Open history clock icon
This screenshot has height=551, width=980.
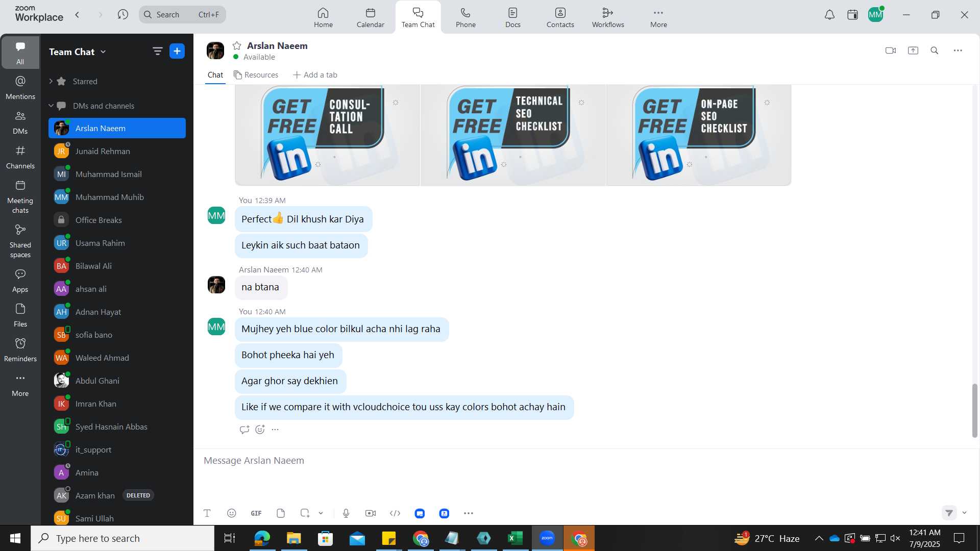122,14
